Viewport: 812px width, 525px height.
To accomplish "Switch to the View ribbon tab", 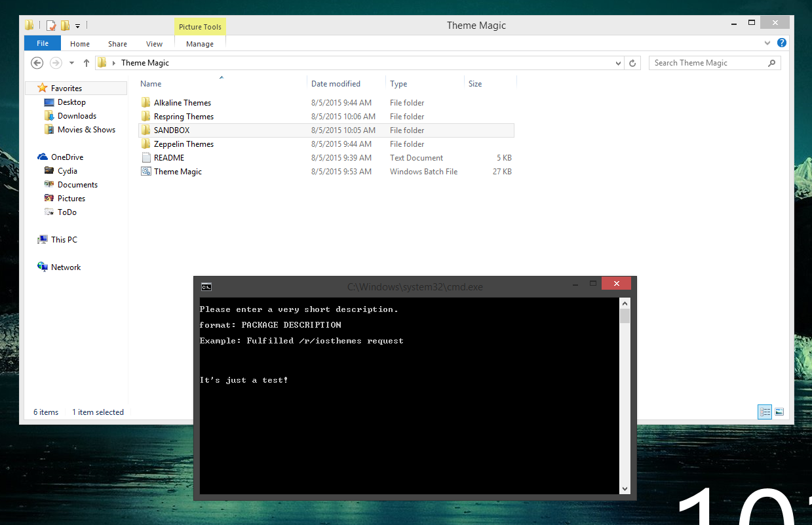I will coord(154,44).
